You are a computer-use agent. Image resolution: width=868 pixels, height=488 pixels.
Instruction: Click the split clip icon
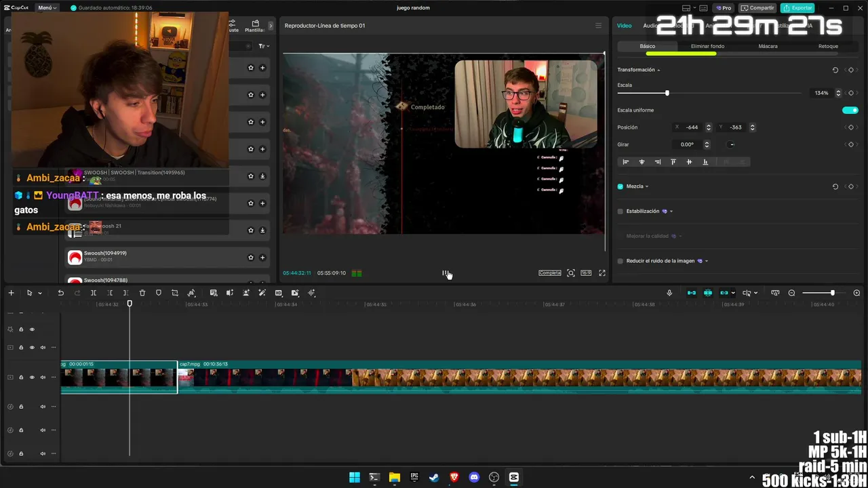point(94,293)
